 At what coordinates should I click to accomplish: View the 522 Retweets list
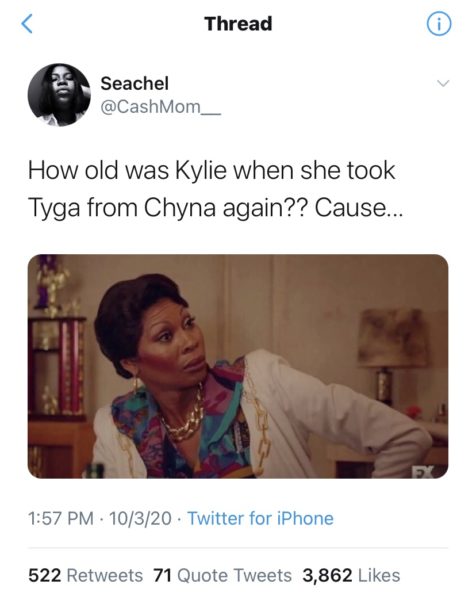pos(85,575)
